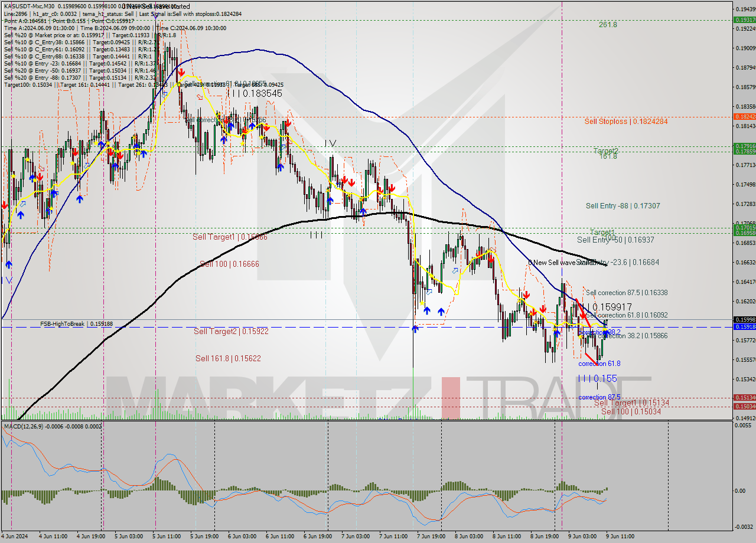This screenshot has width=756, height=543.
Task: Click the III 0.183545 wave label
Action: (255, 94)
